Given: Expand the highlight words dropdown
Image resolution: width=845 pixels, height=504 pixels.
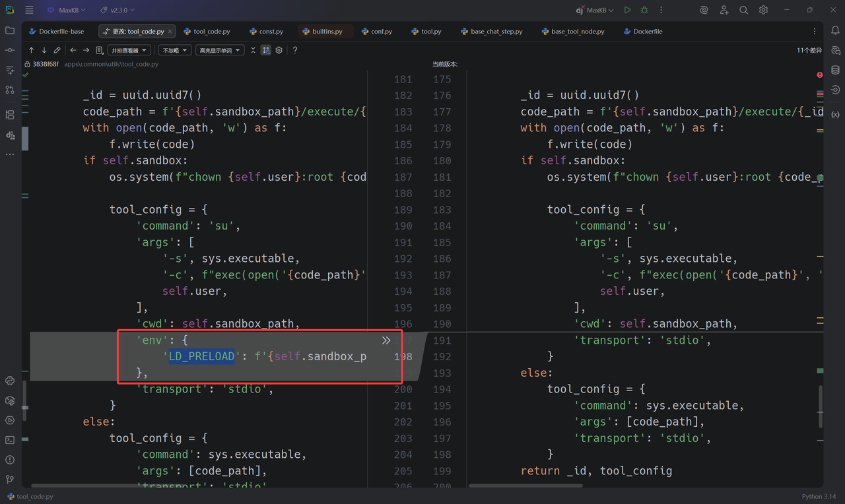Looking at the screenshot, I should click(220, 50).
